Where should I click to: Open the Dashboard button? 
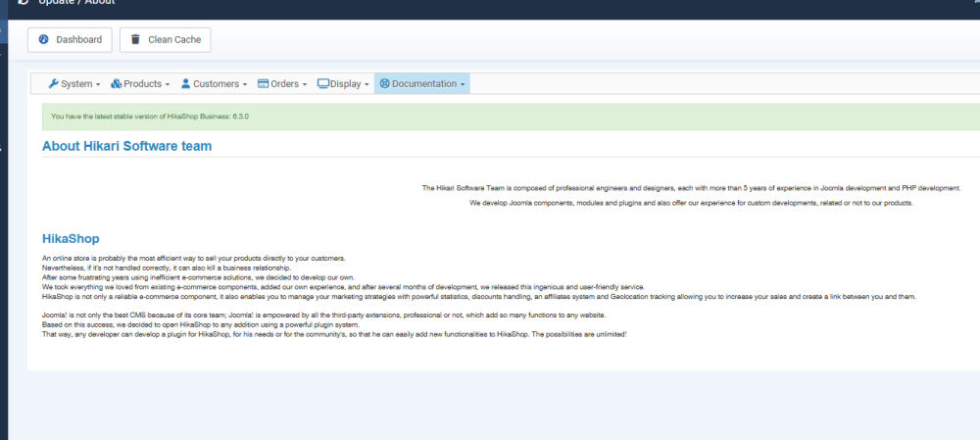tap(70, 40)
